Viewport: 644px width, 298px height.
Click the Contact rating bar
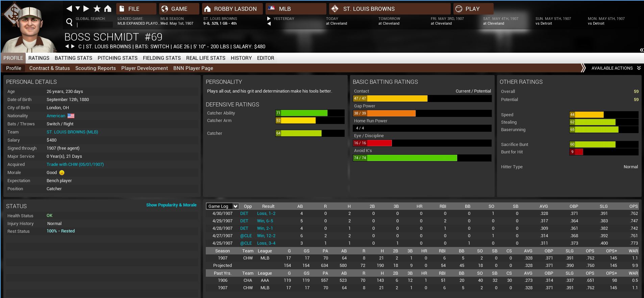tap(422, 98)
